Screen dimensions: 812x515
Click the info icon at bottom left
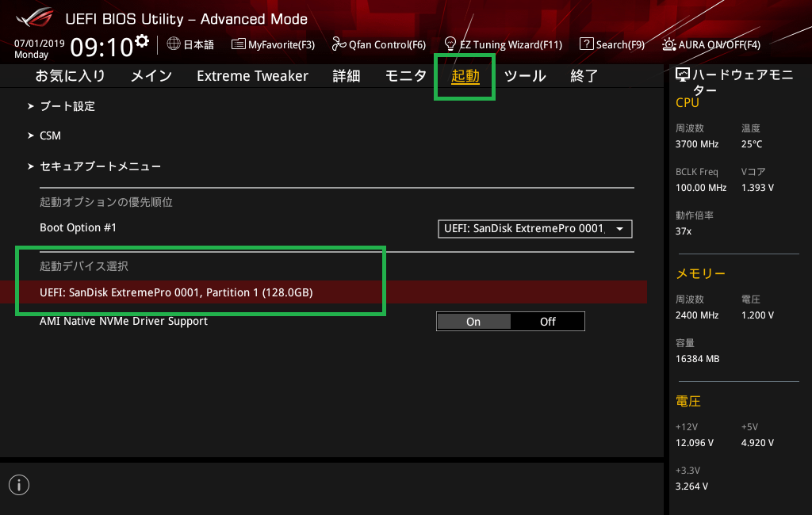19,485
